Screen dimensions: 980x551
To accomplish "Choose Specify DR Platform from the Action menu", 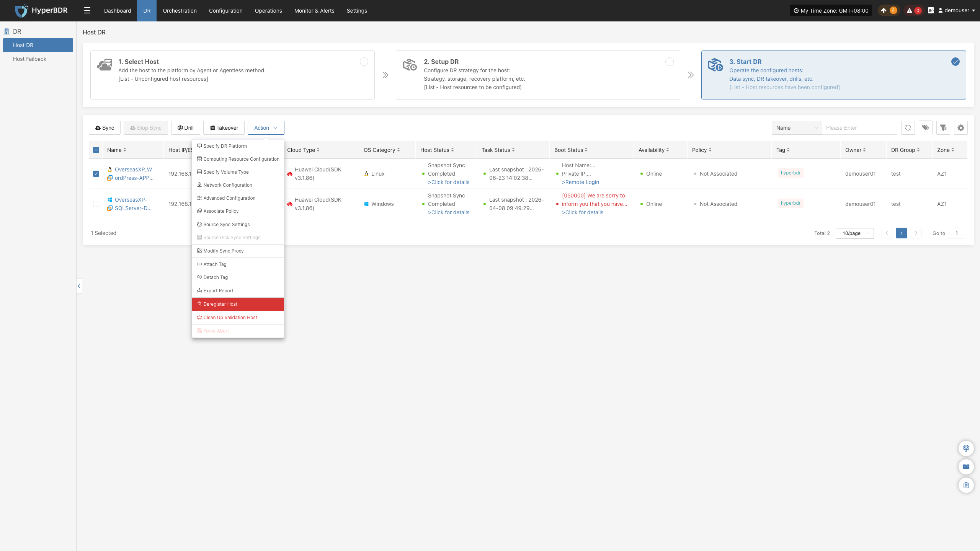I will pyautogui.click(x=238, y=146).
